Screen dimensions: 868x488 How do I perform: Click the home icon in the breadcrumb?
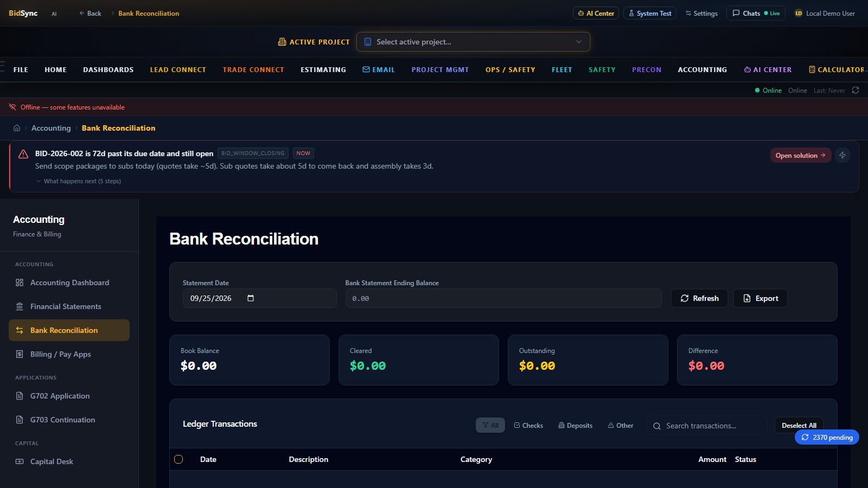(17, 128)
